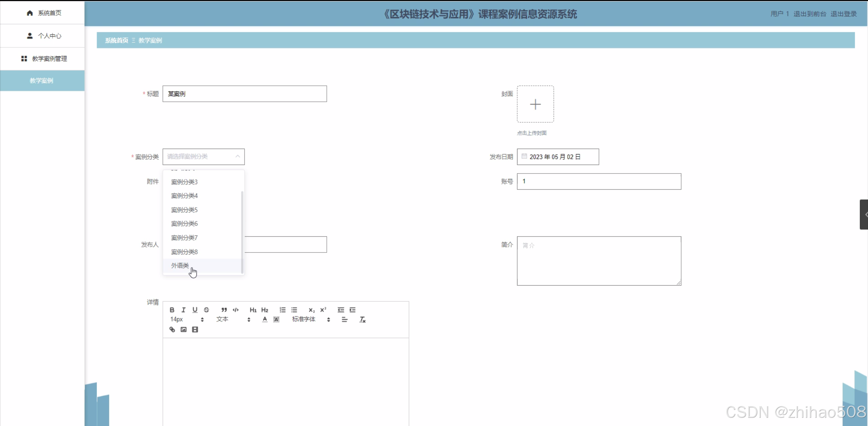
Task: Apply Heading 1 style
Action: [x=253, y=310]
